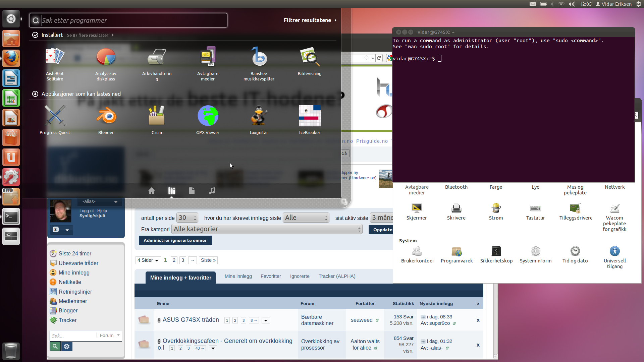
Task: Open Skjermer display settings
Action: coord(417,212)
